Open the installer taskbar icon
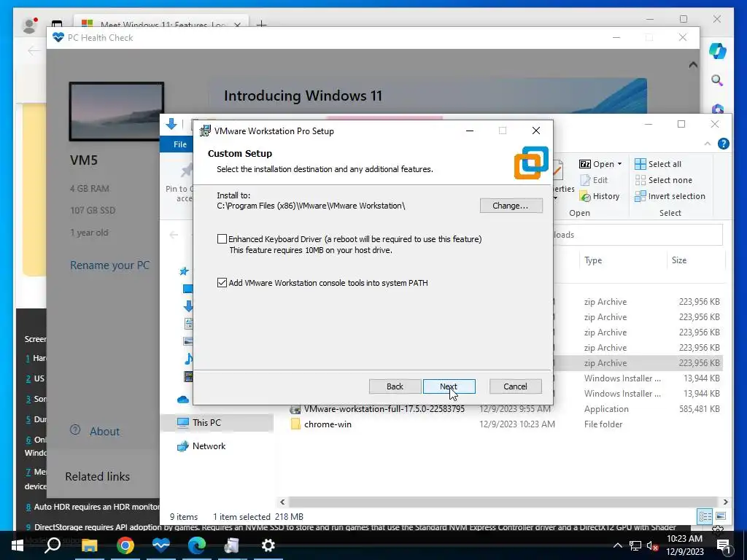747x560 pixels. click(232, 545)
